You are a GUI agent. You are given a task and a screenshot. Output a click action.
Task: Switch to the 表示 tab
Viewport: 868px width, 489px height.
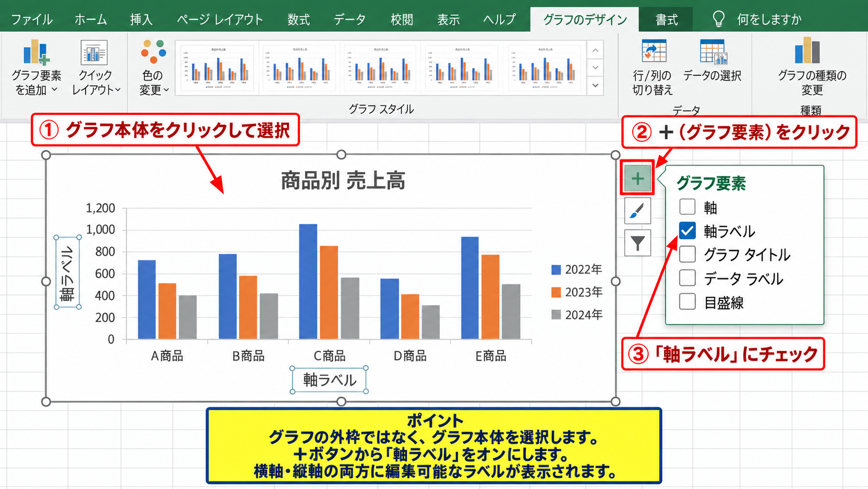coord(449,20)
